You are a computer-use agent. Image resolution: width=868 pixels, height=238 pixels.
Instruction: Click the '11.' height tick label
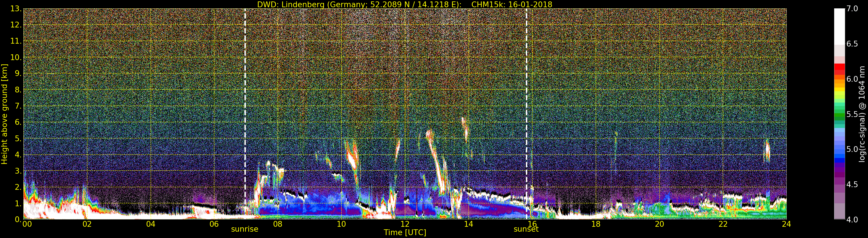(x=16, y=41)
